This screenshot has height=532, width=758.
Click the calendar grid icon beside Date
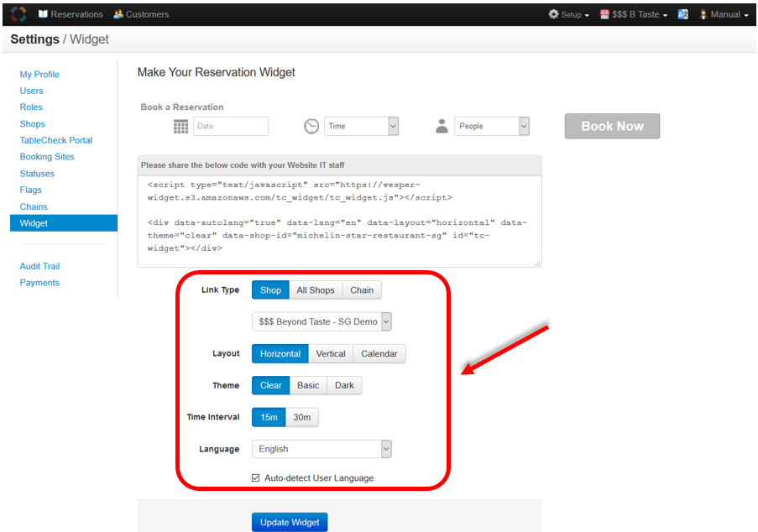pyautogui.click(x=180, y=127)
